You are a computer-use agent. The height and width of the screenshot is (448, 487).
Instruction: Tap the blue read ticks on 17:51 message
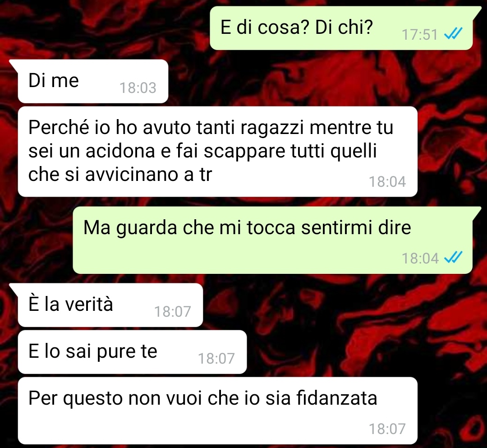tap(454, 34)
